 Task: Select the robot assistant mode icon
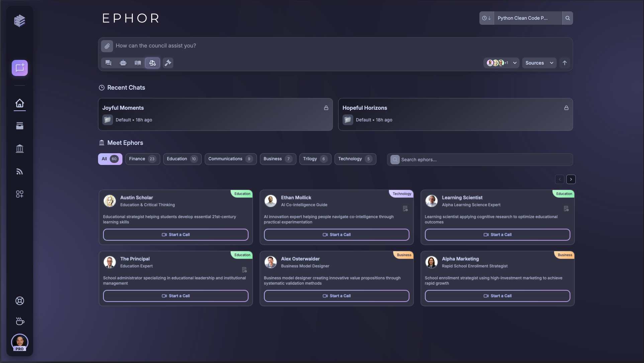(x=123, y=63)
